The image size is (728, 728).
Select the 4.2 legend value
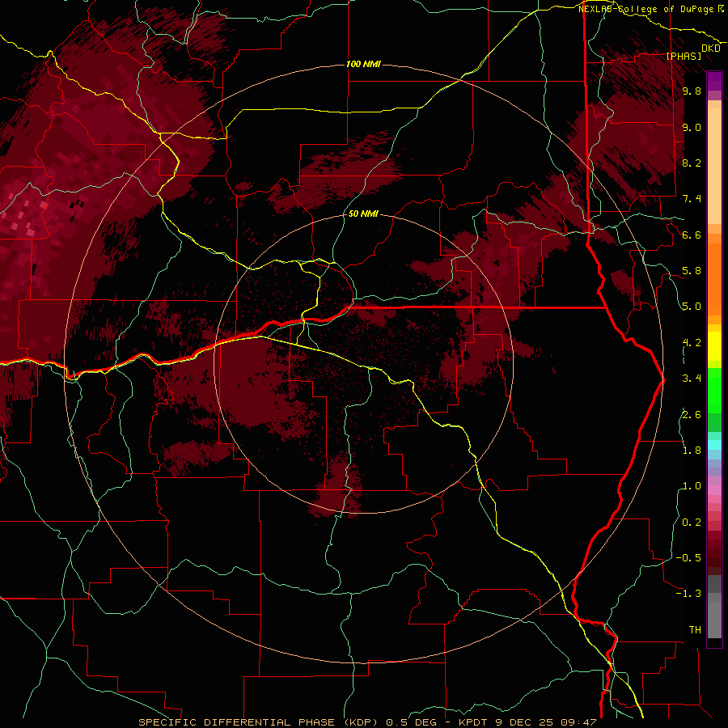[692, 343]
